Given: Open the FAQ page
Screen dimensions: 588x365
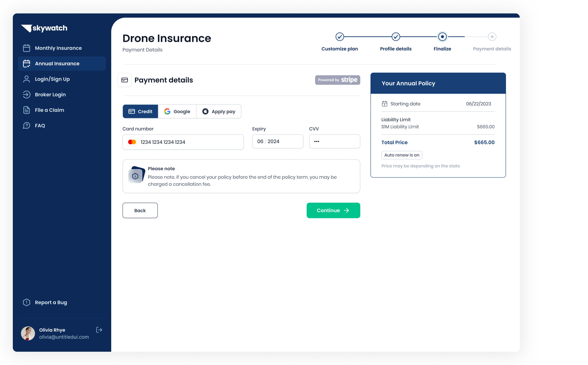Looking at the screenshot, I should click(62, 126).
